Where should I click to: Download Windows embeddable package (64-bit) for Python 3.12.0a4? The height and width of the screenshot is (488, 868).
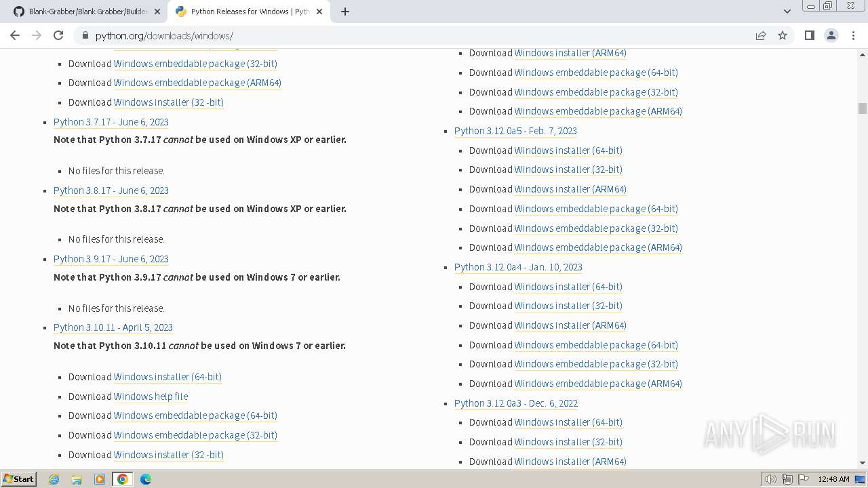(x=596, y=345)
